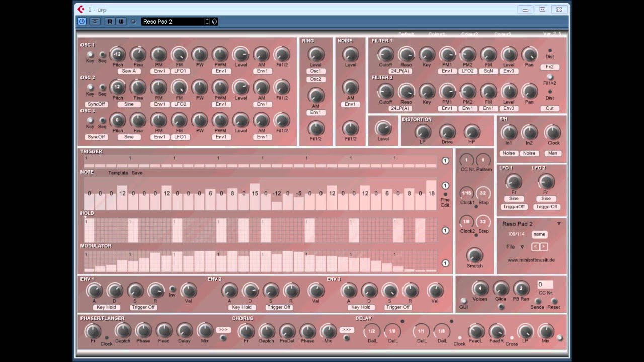The width and height of the screenshot is (644, 362).
Task: Click the Clock1 1/16 rate dial
Action: pyautogui.click(x=467, y=193)
